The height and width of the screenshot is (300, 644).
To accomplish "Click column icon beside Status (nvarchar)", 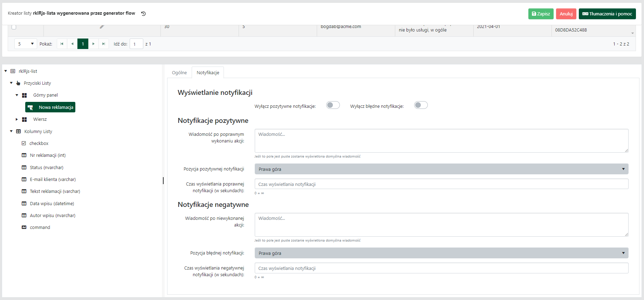I will click(x=24, y=167).
